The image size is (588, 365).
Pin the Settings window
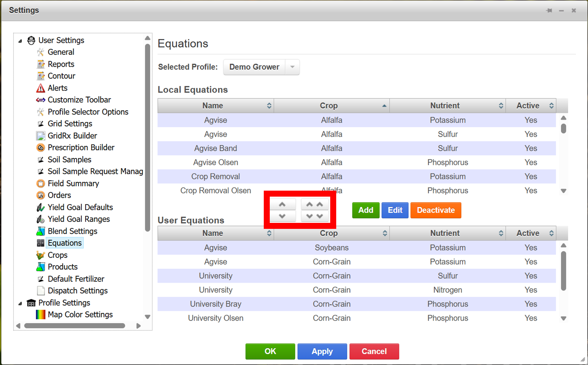pos(549,11)
